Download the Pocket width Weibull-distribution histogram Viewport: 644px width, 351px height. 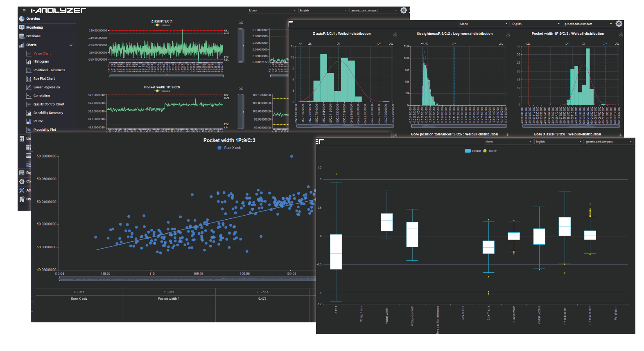pyautogui.click(x=620, y=34)
